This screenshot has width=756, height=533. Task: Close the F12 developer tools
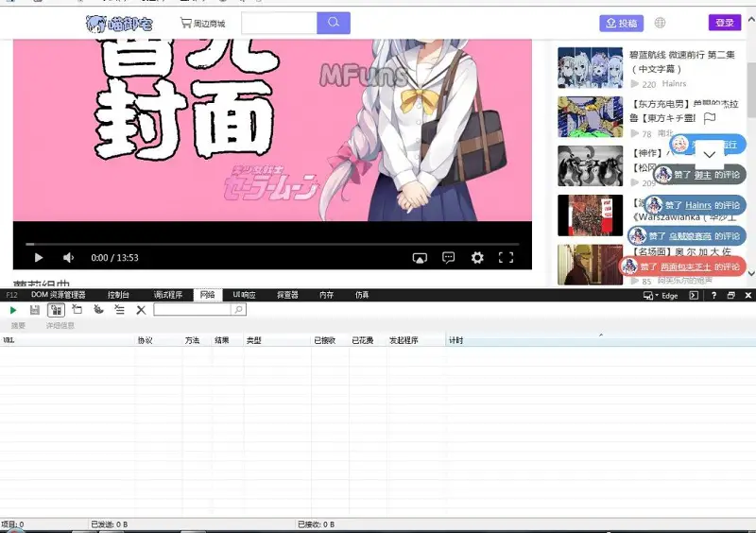(x=748, y=295)
